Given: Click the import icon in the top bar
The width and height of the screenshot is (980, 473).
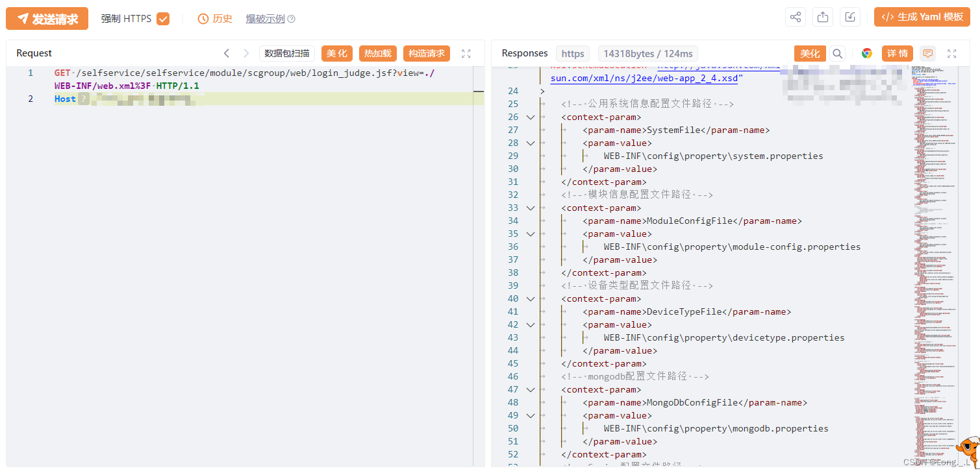Looking at the screenshot, I should [850, 18].
